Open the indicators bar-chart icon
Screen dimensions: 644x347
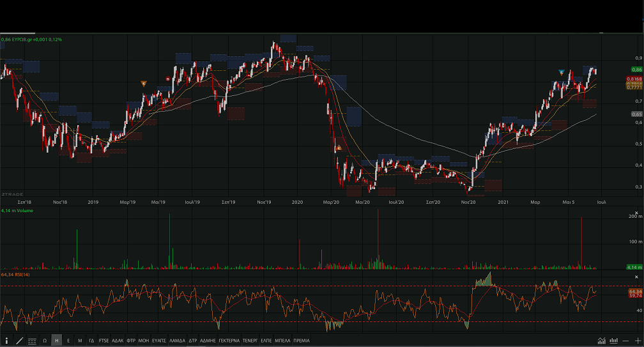614,341
